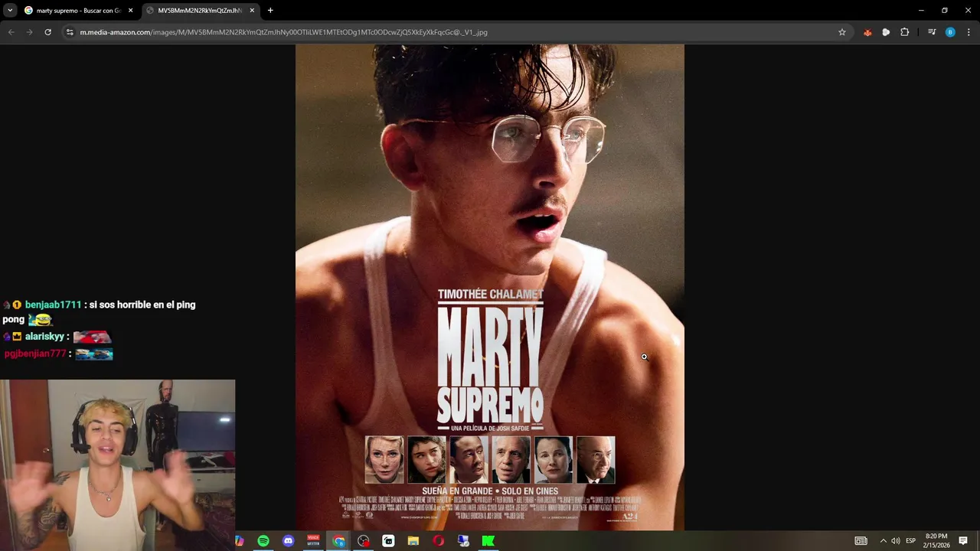
Task: Open the white blob extension icon
Action: coord(886,32)
